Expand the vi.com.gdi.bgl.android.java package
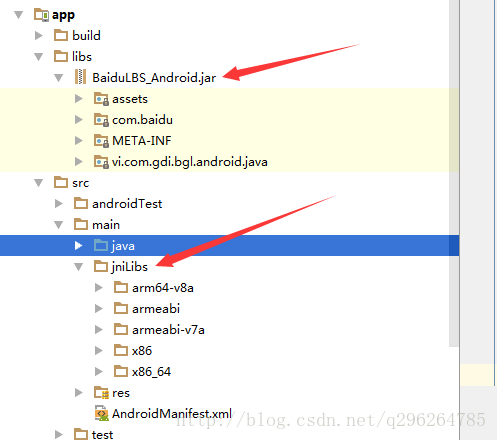 [x=79, y=162]
